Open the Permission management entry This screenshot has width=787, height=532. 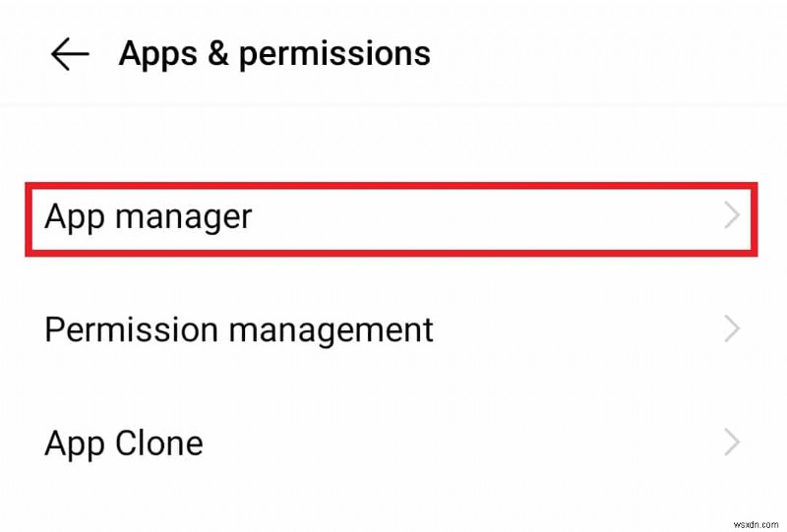(393, 329)
